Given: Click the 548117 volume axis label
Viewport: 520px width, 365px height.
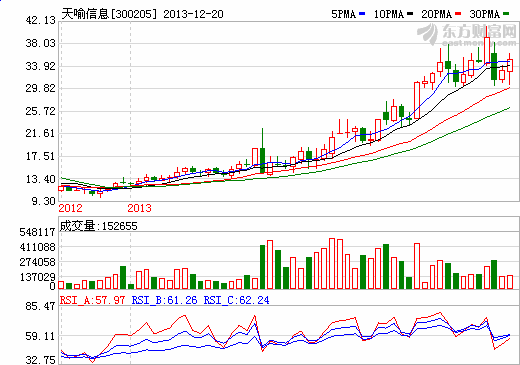Looking at the screenshot, I should (37, 232).
